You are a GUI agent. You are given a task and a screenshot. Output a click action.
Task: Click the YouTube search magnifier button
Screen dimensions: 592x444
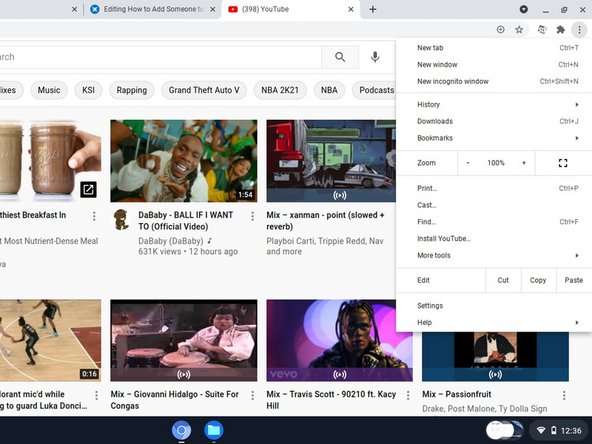[340, 57]
